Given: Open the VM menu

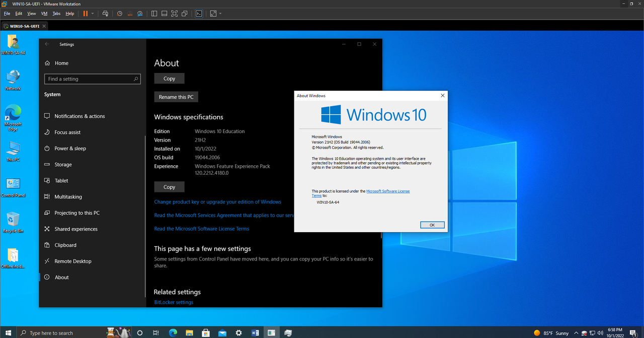Looking at the screenshot, I should [x=44, y=14].
